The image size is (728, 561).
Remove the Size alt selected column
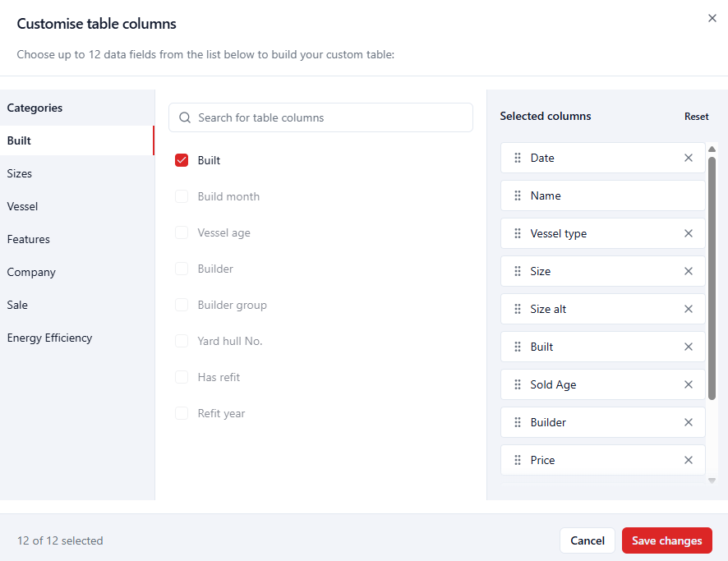(688, 309)
